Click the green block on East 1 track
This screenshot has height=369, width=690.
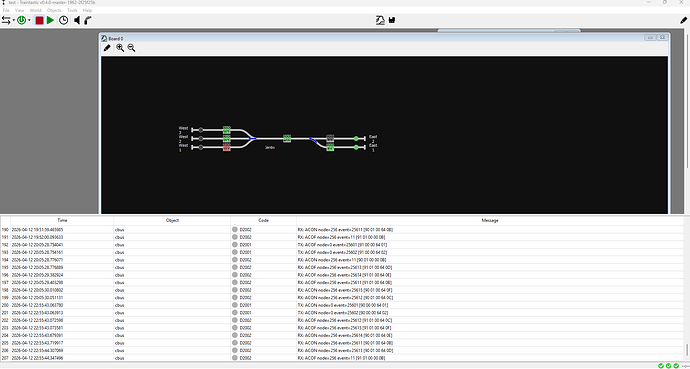pos(330,147)
